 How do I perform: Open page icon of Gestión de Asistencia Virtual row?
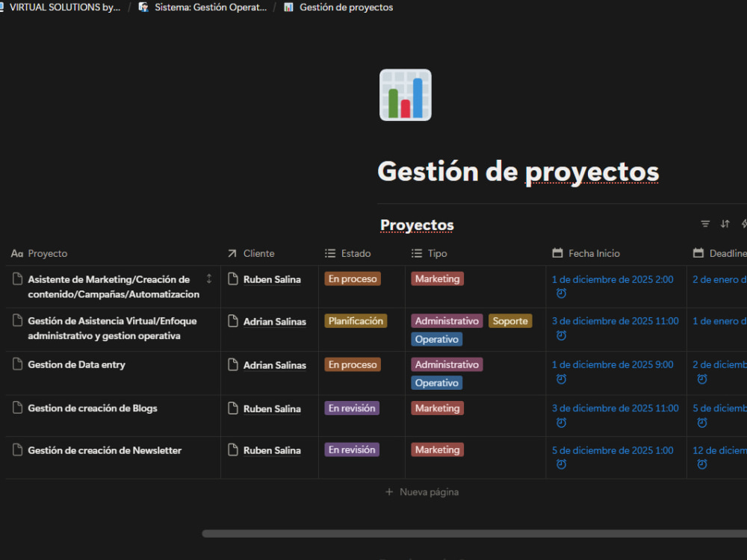coord(17,320)
